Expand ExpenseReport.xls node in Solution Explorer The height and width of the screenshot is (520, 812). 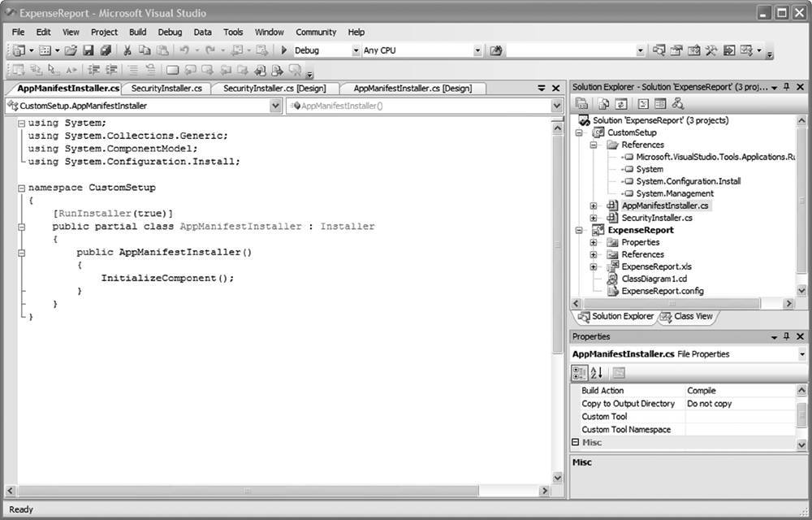tap(594, 266)
